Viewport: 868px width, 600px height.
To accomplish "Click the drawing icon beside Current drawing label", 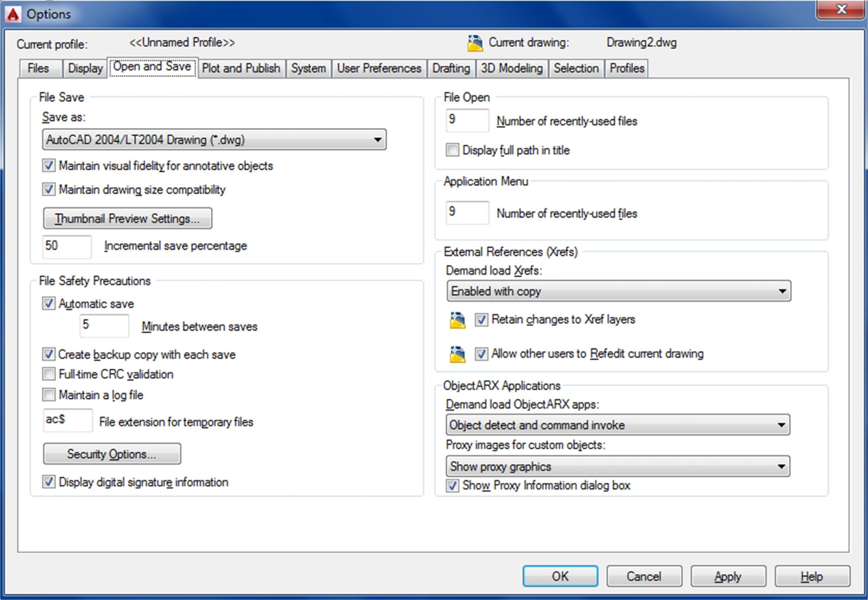I will point(475,43).
